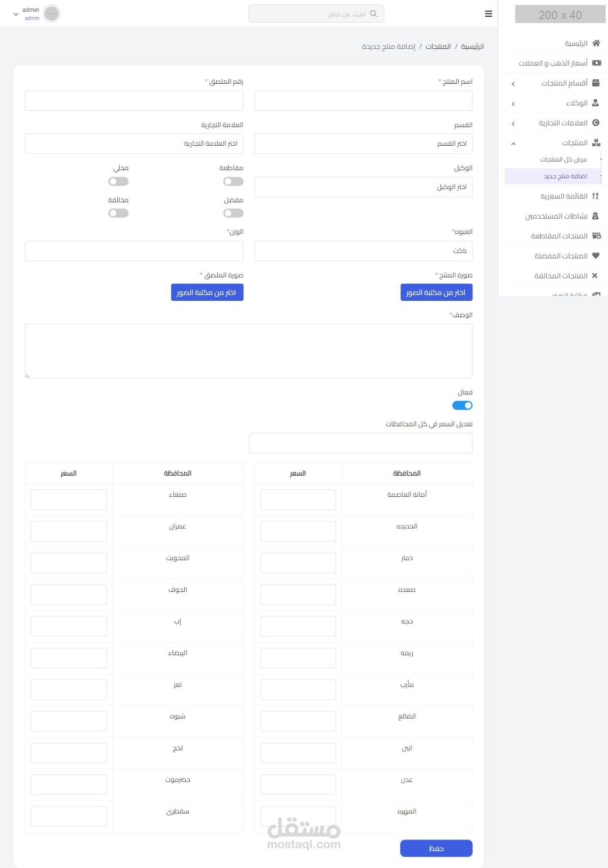Screen dimensions: 608x868
Task: Click the user activities icon in the sidebar
Action: click(595, 216)
